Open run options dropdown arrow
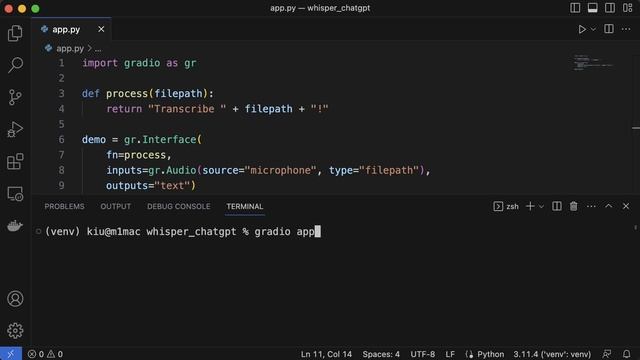The height and width of the screenshot is (360, 640). pyautogui.click(x=593, y=29)
